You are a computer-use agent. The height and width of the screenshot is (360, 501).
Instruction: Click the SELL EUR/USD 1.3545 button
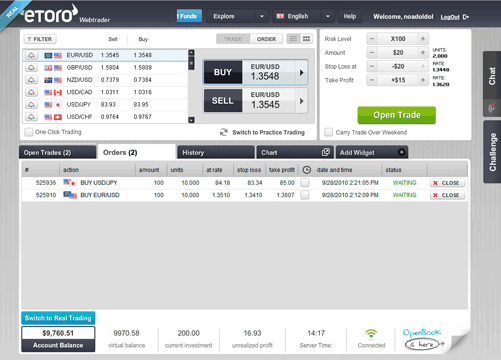(x=256, y=101)
